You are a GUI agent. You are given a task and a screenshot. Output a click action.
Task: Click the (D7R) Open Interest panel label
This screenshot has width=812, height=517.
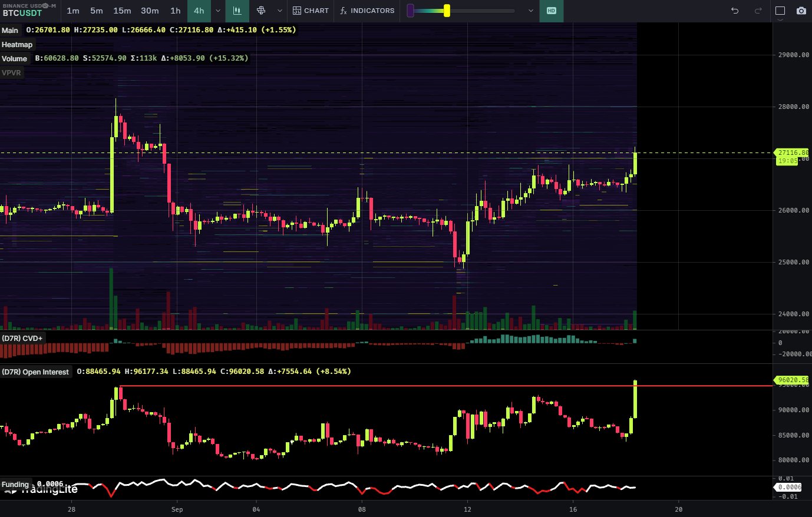(35, 372)
